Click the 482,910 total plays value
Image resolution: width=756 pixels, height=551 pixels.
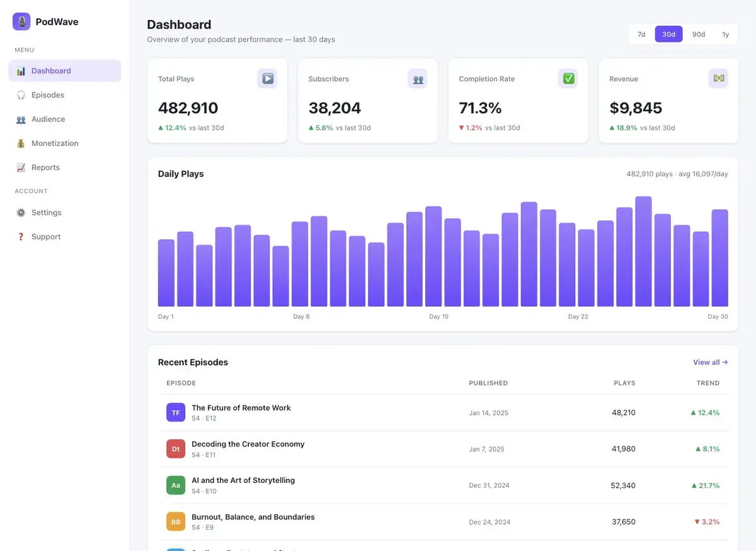[x=188, y=108]
